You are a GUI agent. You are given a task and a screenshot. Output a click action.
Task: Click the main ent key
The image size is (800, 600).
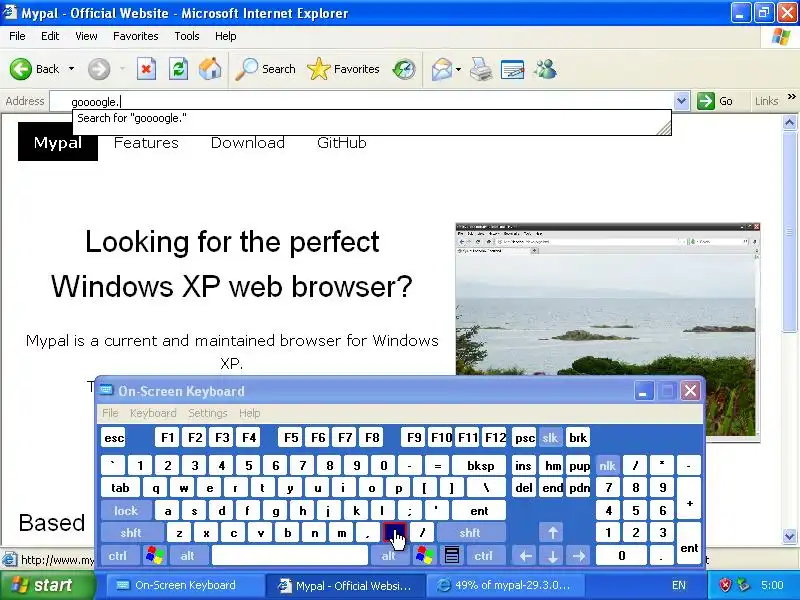(479, 510)
